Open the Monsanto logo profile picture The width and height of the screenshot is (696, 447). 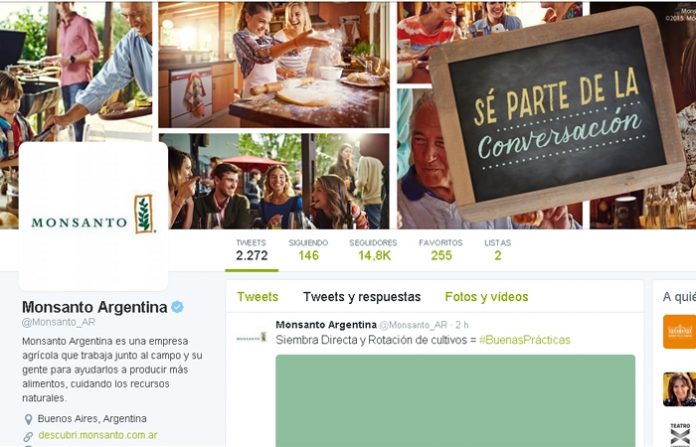pos(93,216)
